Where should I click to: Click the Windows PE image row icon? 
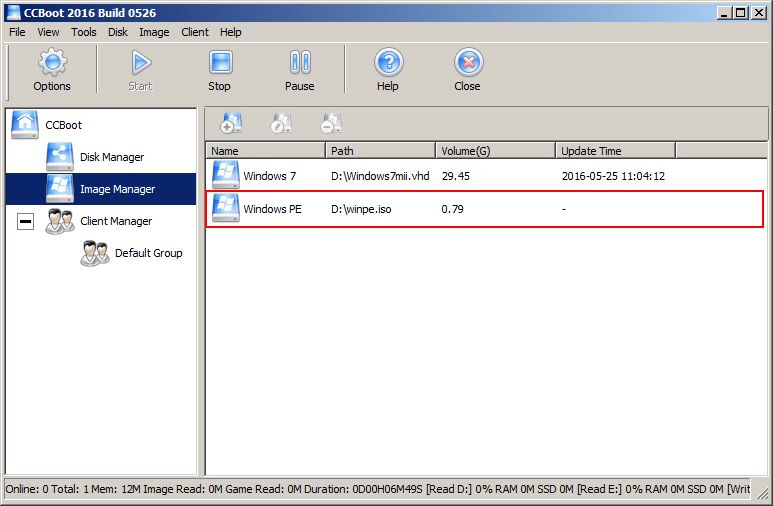[226, 208]
